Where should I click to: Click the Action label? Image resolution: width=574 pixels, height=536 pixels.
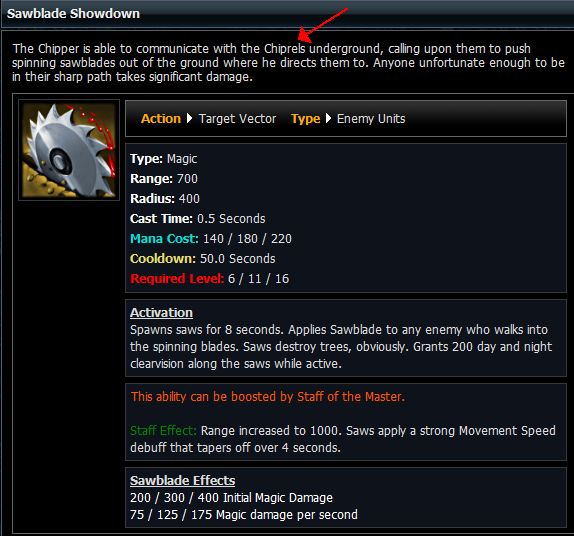(x=161, y=119)
